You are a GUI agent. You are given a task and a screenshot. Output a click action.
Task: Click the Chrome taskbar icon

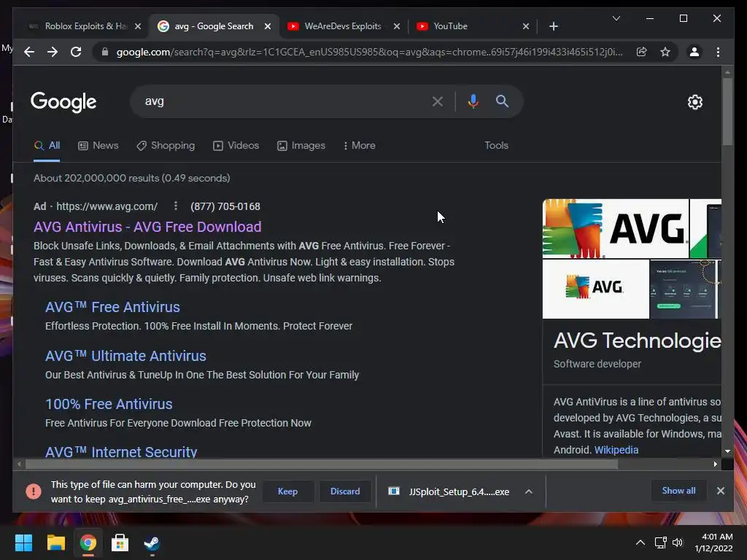[88, 542]
